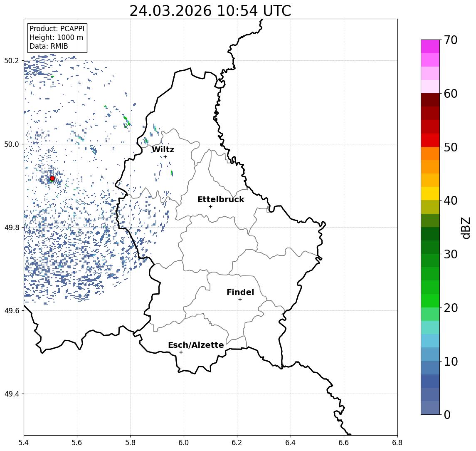Click longitude axis label 6.2
The width and height of the screenshot is (476, 451).
[x=237, y=443]
